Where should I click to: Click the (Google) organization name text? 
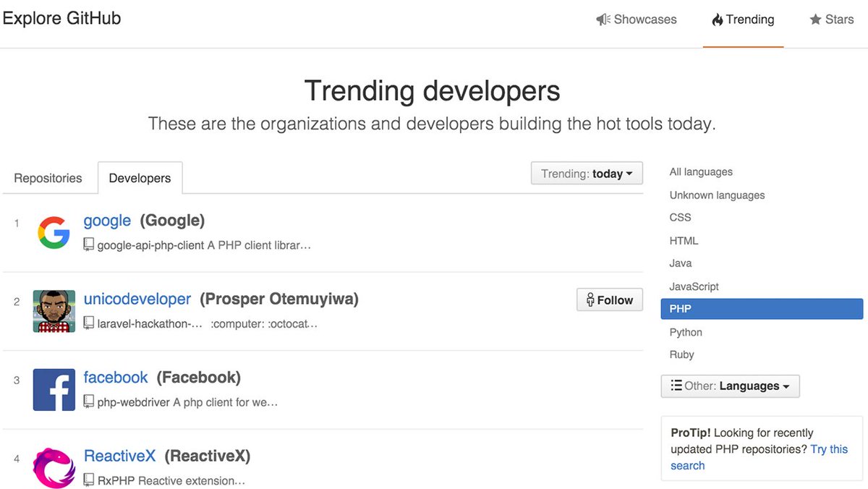click(172, 221)
